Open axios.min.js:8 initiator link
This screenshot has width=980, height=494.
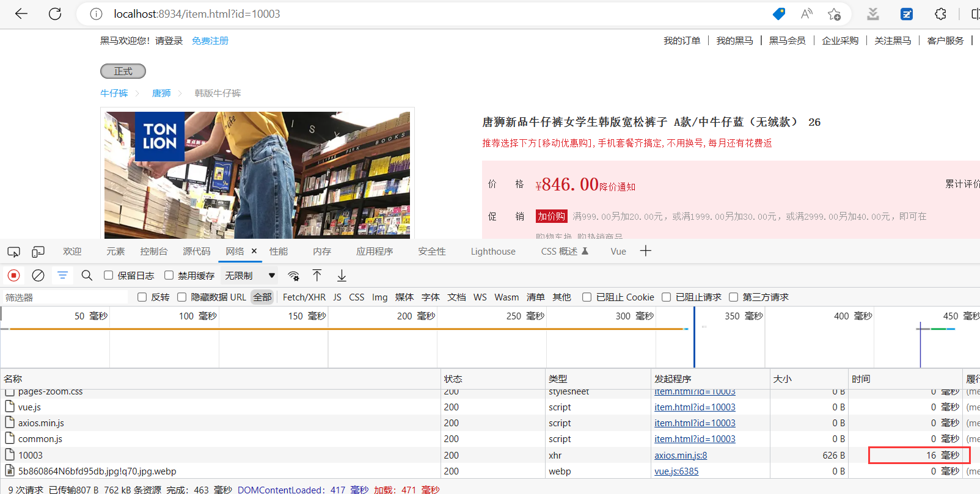point(681,455)
